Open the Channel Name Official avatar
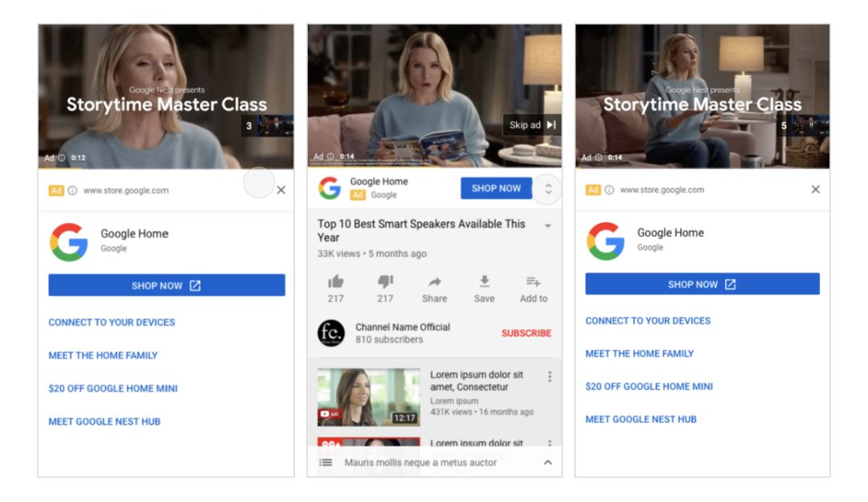 (x=331, y=333)
